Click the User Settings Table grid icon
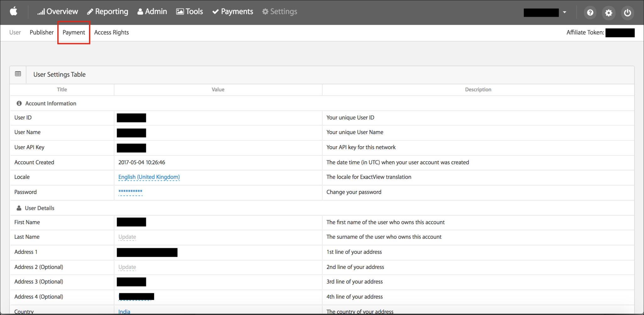This screenshot has height=315, width=644. coord(18,74)
